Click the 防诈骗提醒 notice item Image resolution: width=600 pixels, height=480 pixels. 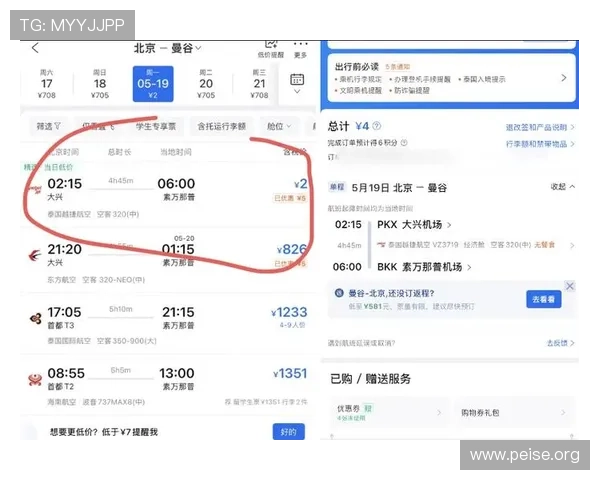(x=409, y=91)
